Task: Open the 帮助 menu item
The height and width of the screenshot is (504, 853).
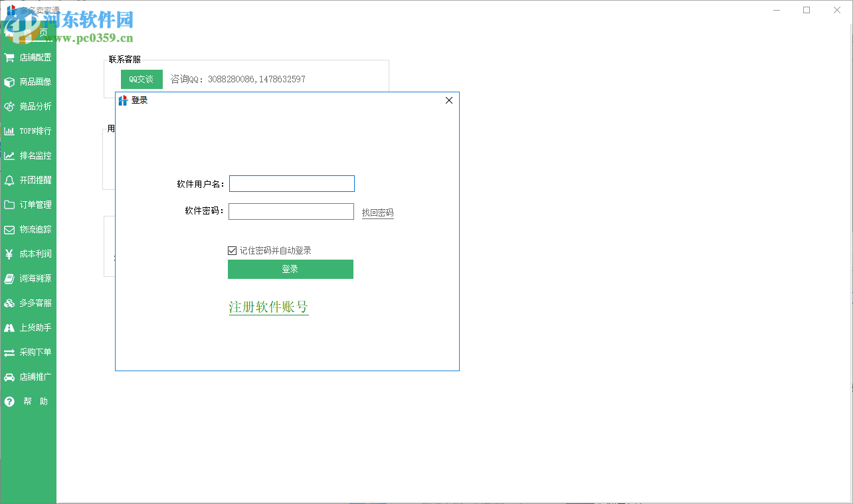Action: click(x=28, y=401)
